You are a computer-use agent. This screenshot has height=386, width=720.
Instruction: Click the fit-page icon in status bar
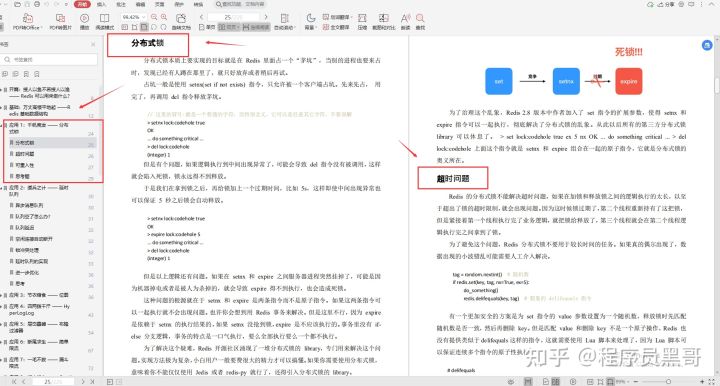pyautogui.click(x=610, y=381)
